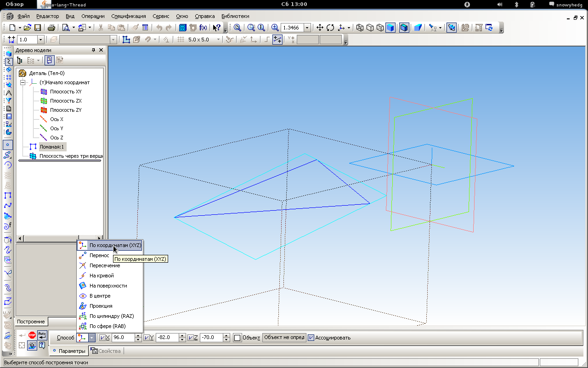
Task: Open the Спецификация menu
Action: (129, 16)
